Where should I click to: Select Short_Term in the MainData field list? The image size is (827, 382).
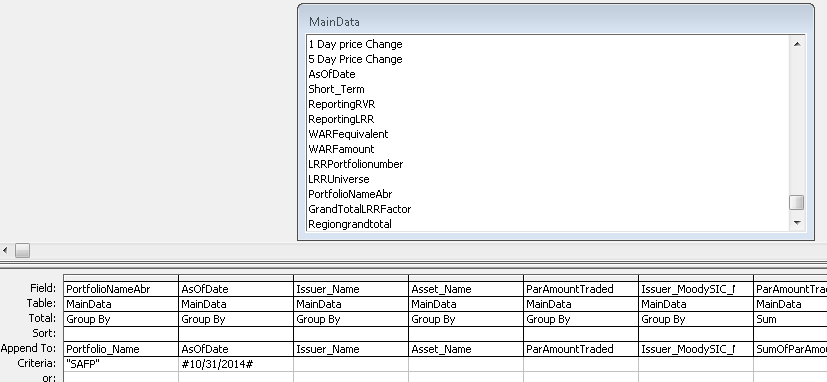click(336, 89)
